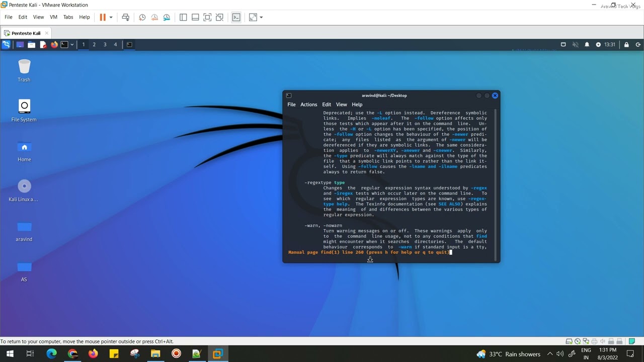Open VMware Help menu
The image size is (644, 362).
[x=85, y=17]
